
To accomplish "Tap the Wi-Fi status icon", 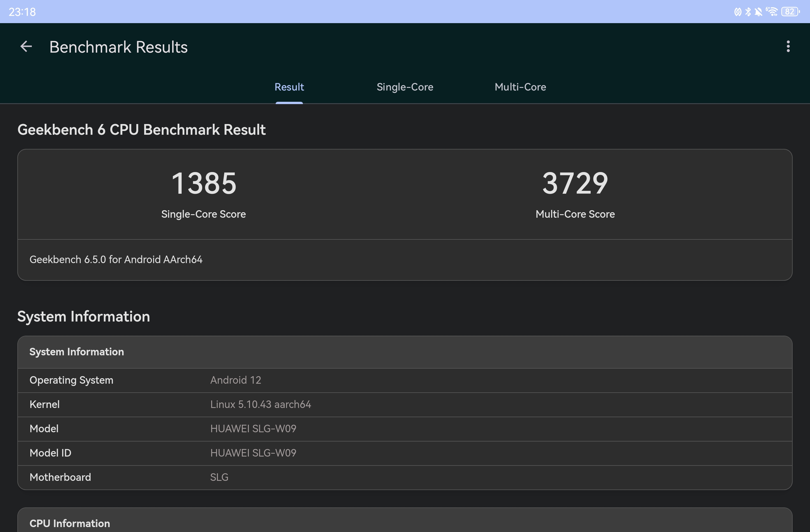I will point(772,12).
